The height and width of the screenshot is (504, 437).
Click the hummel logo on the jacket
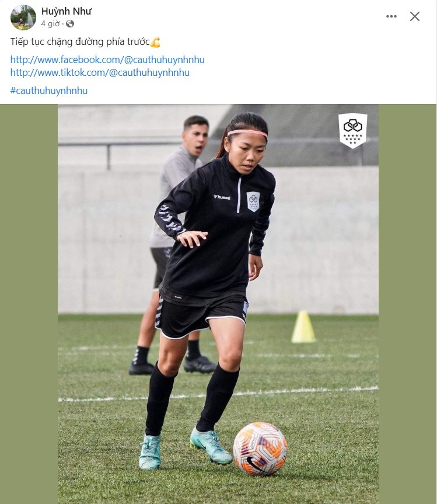(222, 197)
